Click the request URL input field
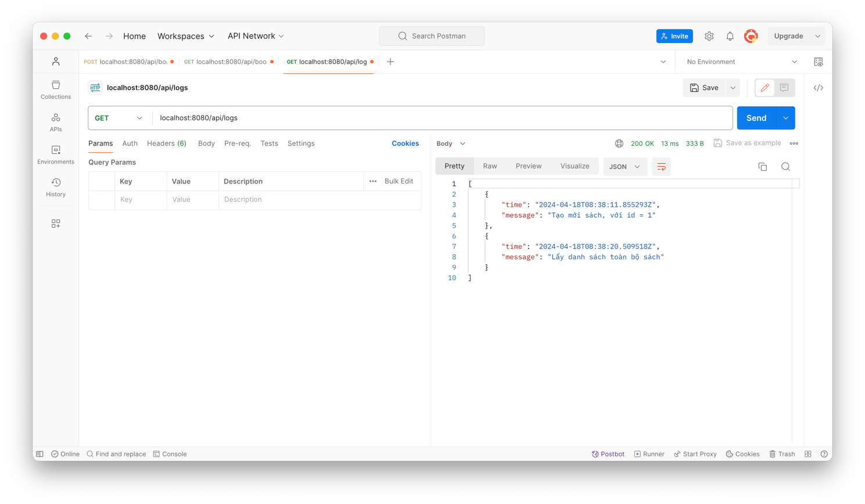 pos(442,118)
